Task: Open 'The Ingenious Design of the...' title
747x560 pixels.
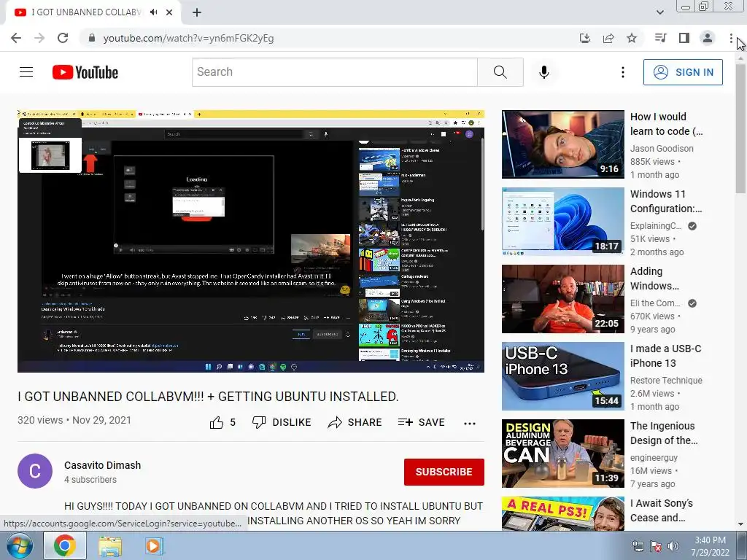Action: 664,433
